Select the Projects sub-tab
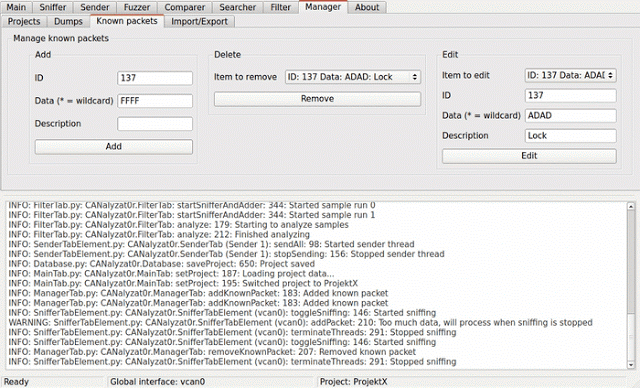 coord(24,22)
